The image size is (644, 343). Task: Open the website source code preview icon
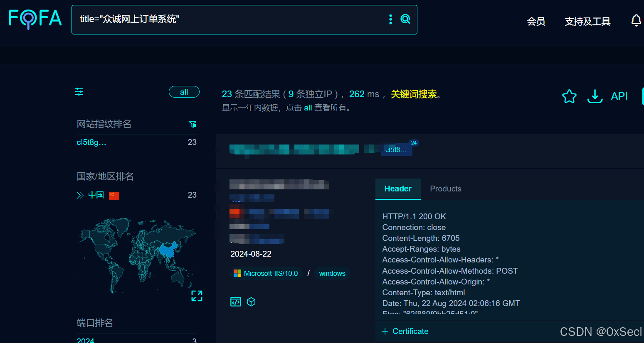pyautogui.click(x=235, y=302)
